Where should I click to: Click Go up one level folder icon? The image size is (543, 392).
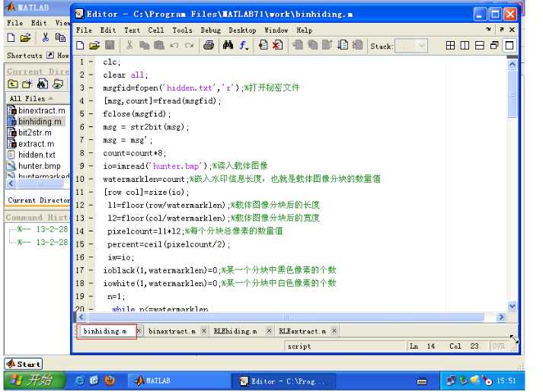tap(13, 84)
